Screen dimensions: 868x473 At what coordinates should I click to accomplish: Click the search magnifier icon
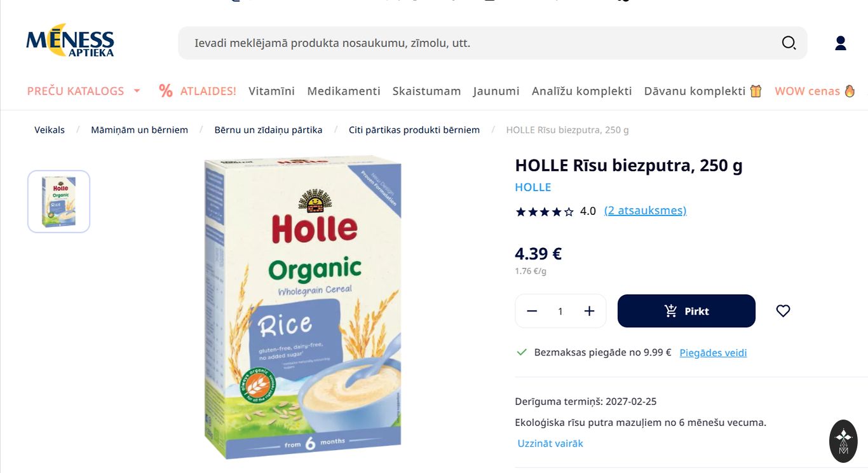[x=789, y=43]
